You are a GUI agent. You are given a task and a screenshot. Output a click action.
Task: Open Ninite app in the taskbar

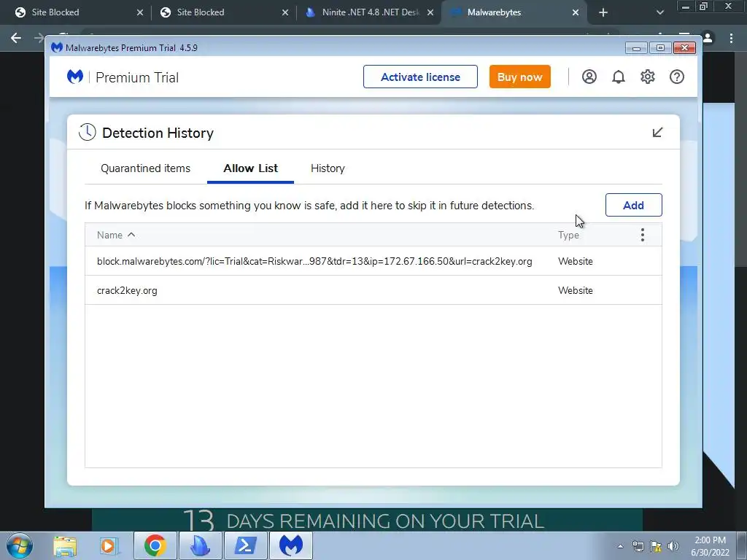click(x=200, y=545)
